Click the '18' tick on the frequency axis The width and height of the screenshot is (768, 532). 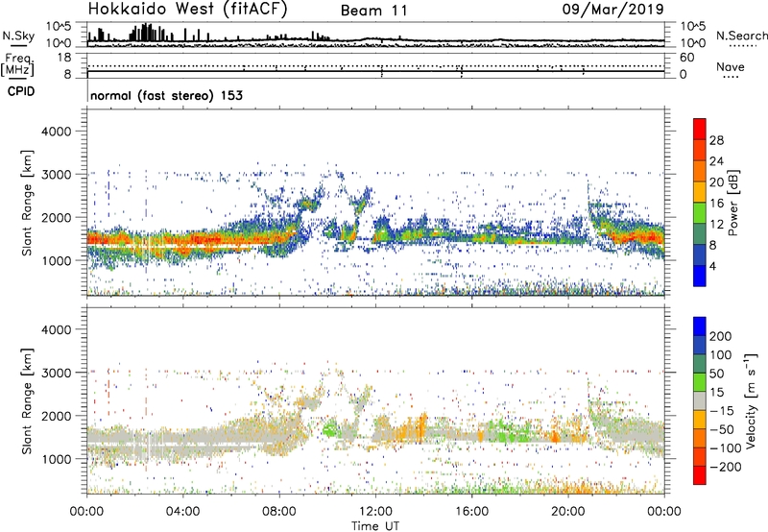pos(64,58)
